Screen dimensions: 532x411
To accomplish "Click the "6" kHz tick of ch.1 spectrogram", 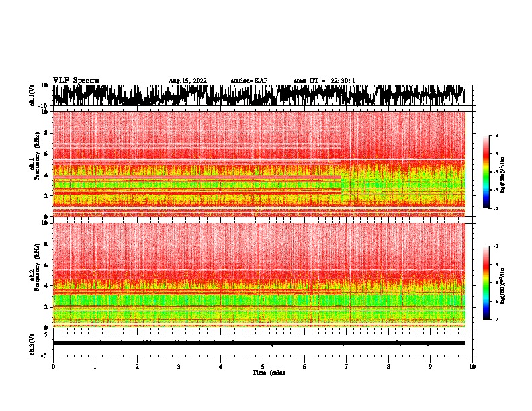I will pyautogui.click(x=46, y=154).
